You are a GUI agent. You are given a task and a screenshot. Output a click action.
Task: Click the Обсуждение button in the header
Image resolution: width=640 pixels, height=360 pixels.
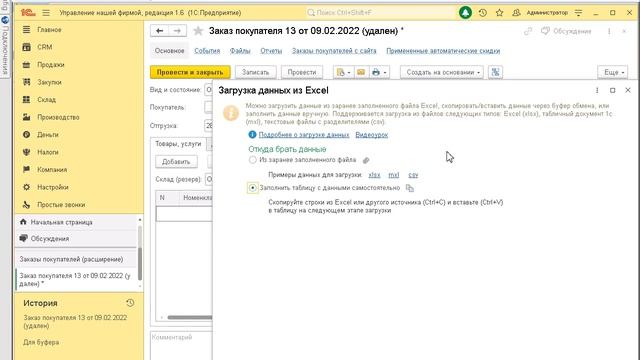566,31
